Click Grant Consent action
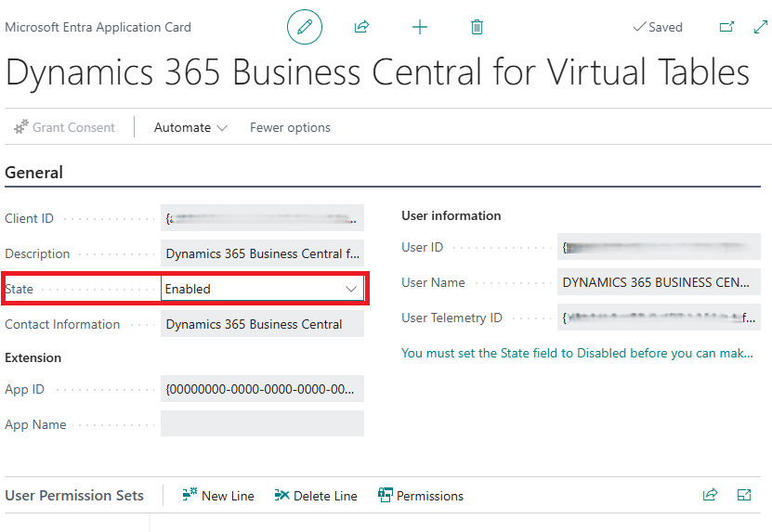Viewport: 772px width, 532px height. coord(64,127)
